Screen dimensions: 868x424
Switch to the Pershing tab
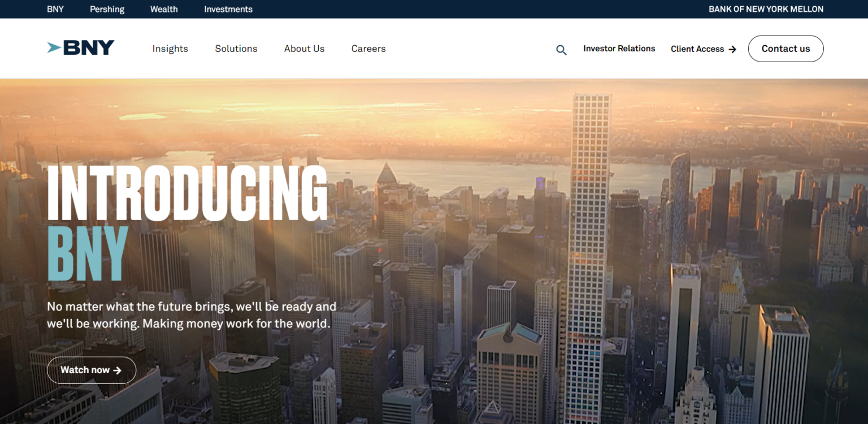coord(107,8)
